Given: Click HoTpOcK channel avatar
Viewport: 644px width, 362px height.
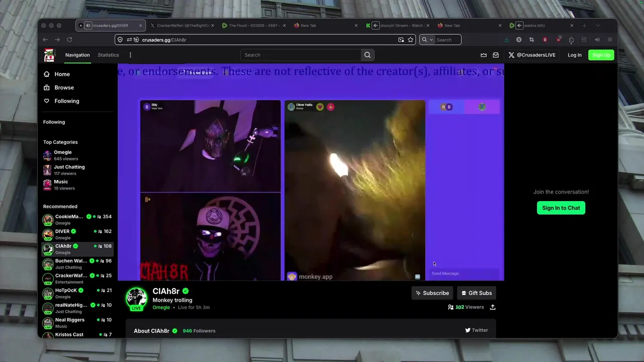Looking at the screenshot, I should [x=48, y=293].
